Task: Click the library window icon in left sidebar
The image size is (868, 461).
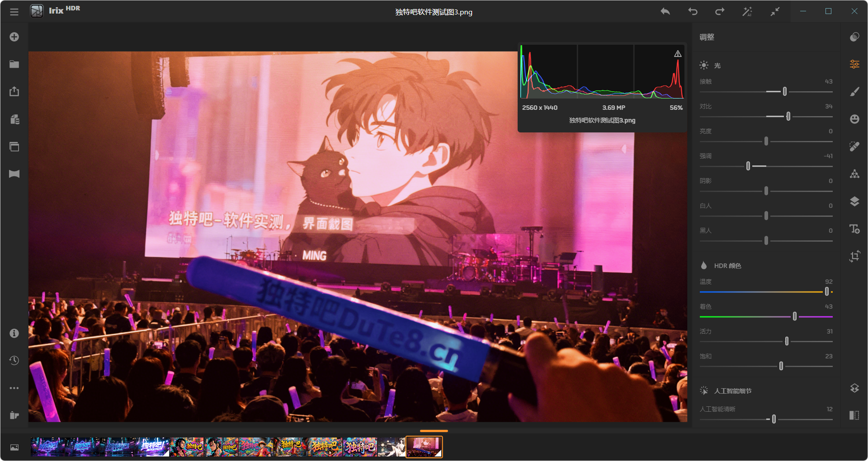Action: [x=14, y=146]
